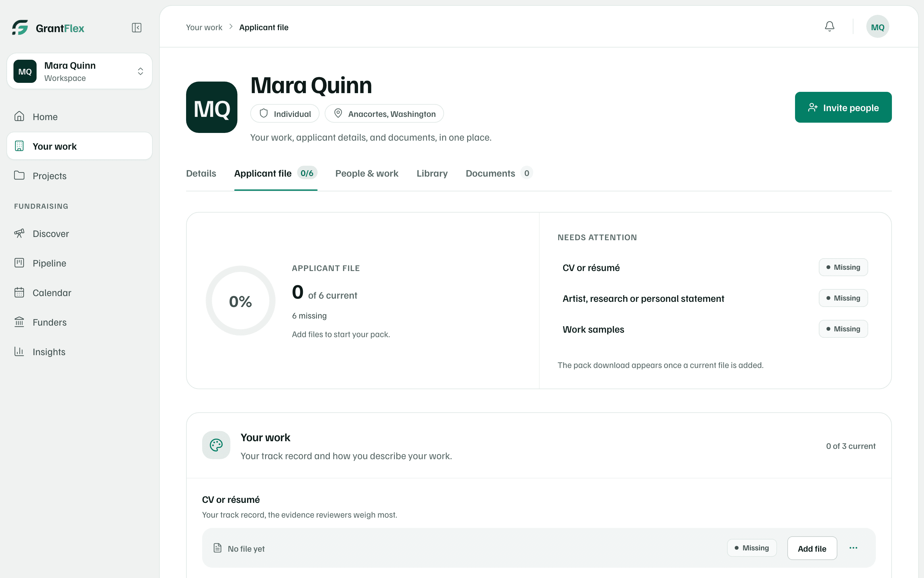The image size is (924, 578).
Task: Open Pipeline in the sidebar
Action: coord(80,263)
